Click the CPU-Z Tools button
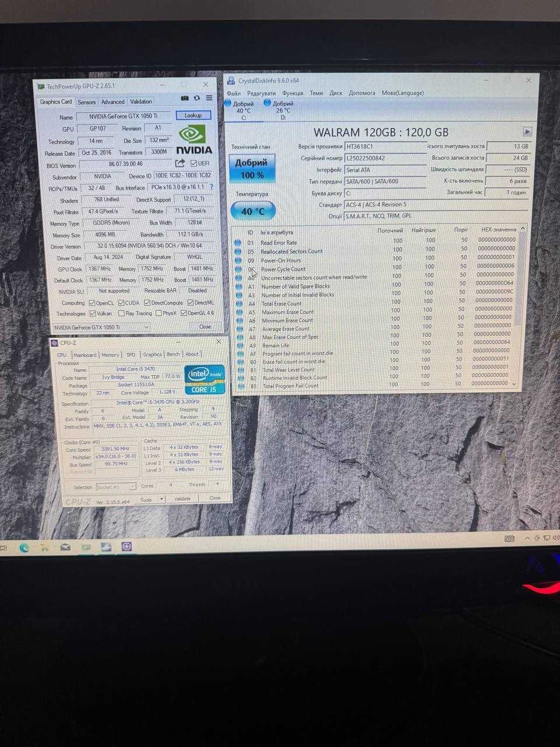The width and height of the screenshot is (560, 747). (146, 500)
